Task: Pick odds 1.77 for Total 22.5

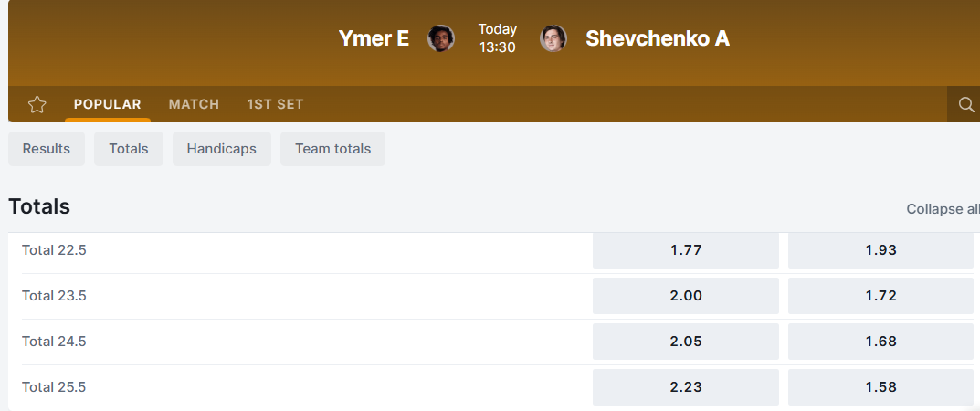Action: 685,250
